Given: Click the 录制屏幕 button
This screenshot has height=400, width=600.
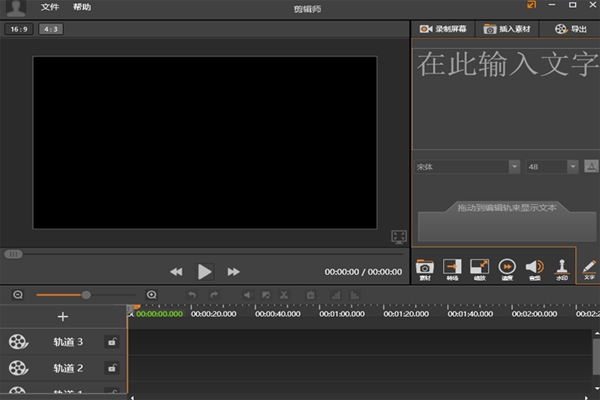Looking at the screenshot, I should [443, 30].
